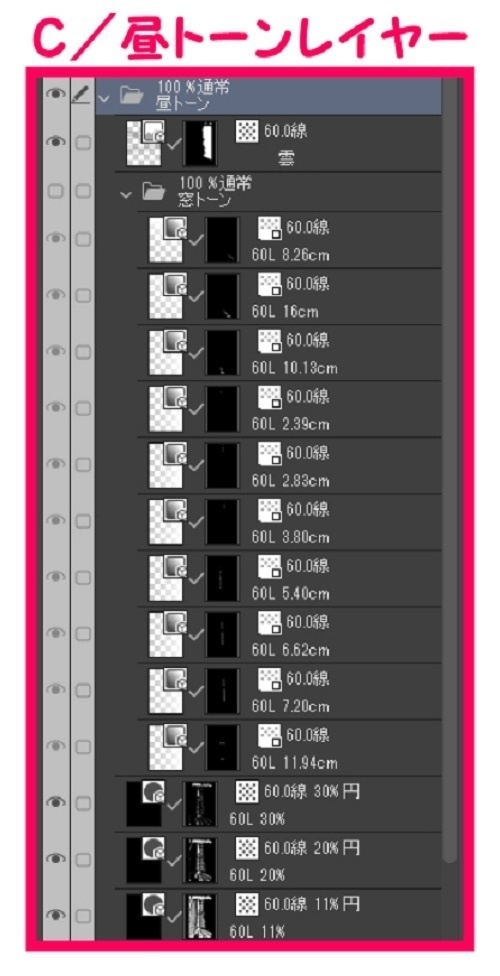Click the 昼トーン folder icon
Screen dimensions: 500x976
click(131, 95)
